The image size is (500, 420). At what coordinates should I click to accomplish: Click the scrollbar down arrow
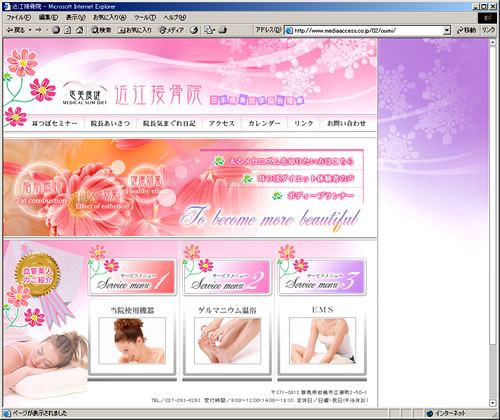[x=493, y=403]
